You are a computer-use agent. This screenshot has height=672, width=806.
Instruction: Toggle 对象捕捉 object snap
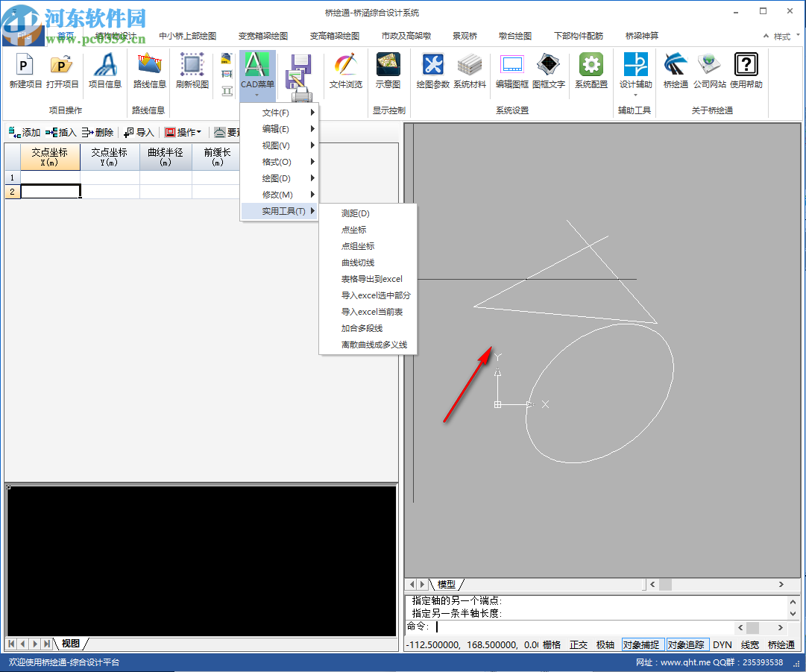point(641,644)
